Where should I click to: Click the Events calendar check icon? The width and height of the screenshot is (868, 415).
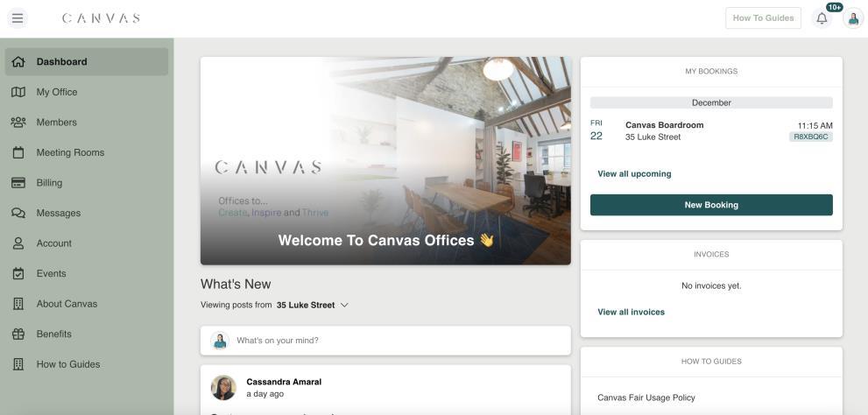click(x=18, y=273)
